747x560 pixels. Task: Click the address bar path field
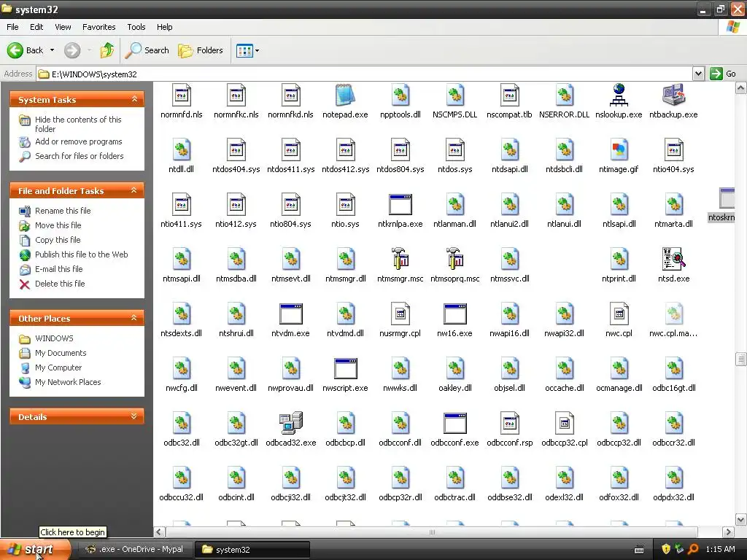(x=365, y=74)
